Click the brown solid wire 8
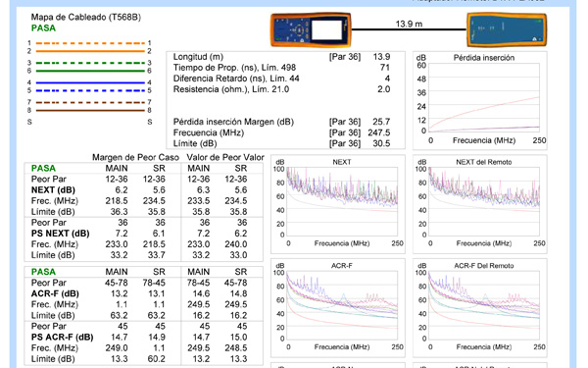Screen dimensions: 588x368 (x=90, y=110)
